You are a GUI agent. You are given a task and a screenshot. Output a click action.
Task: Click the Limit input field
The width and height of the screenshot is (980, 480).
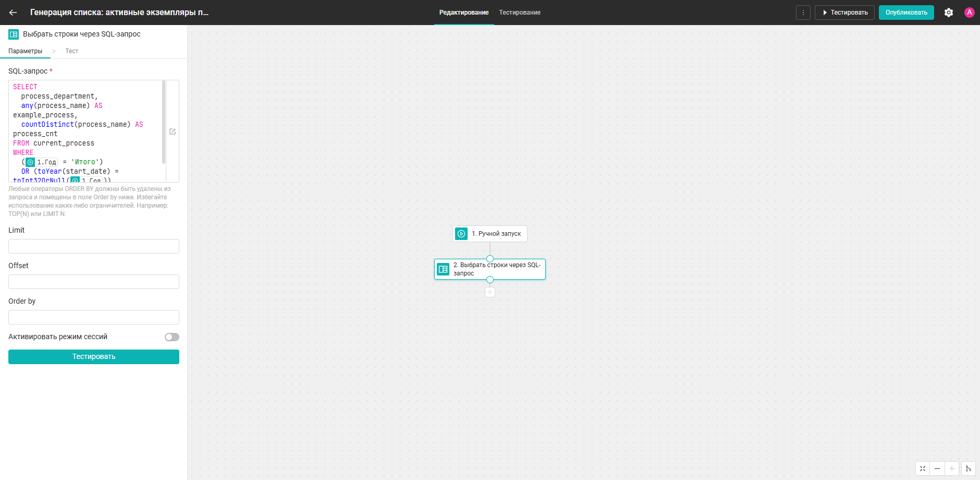(x=94, y=246)
